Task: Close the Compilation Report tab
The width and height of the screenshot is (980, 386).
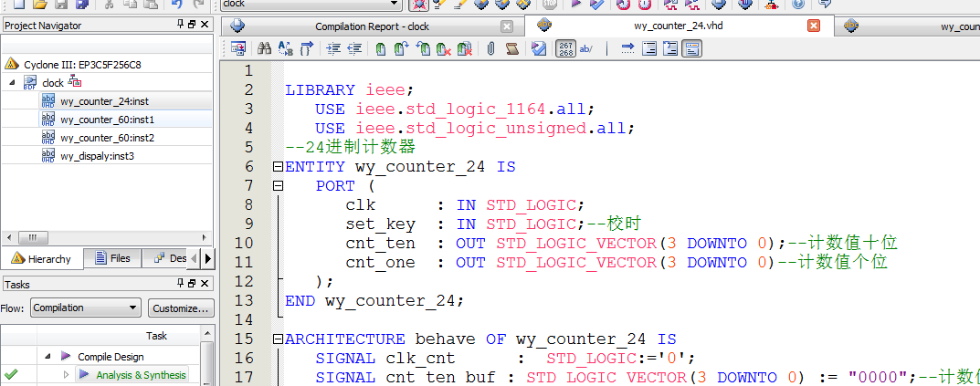Action: click(x=507, y=26)
